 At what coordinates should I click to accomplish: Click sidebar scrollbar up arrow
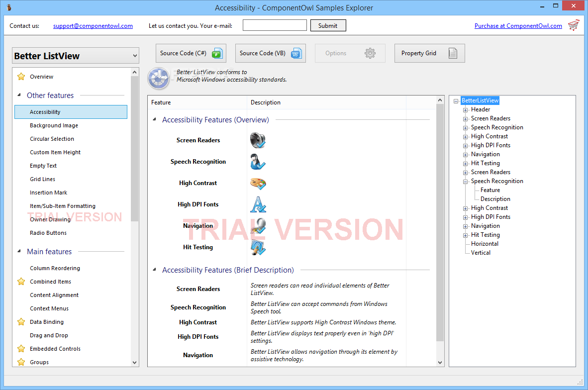(x=135, y=72)
